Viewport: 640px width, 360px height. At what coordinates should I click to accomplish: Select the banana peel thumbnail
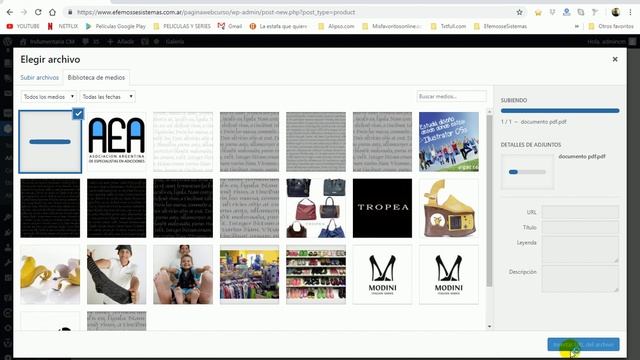[x=50, y=275]
